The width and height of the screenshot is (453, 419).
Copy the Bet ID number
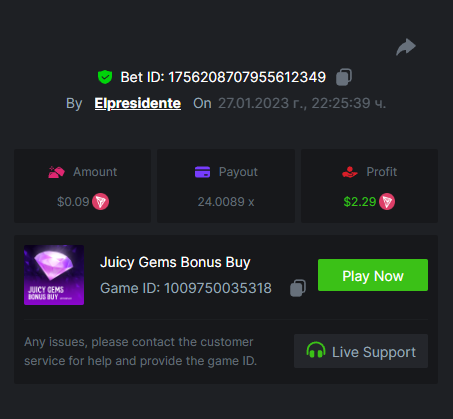coord(344,77)
